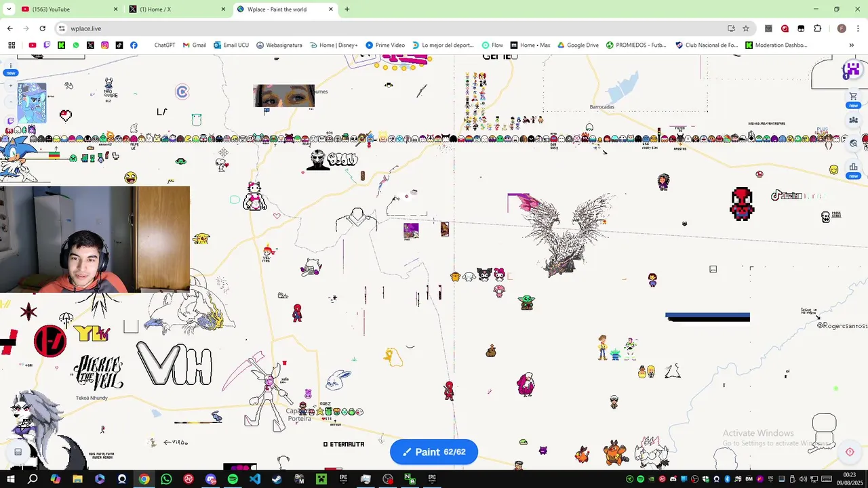
Task: Open the Chrome three-dot menu
Action: (859, 28)
